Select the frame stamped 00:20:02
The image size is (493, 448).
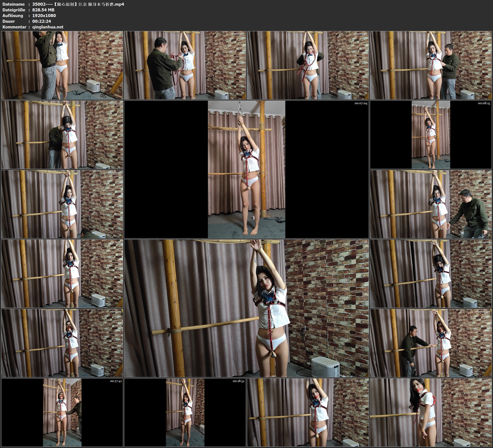click(308, 412)
